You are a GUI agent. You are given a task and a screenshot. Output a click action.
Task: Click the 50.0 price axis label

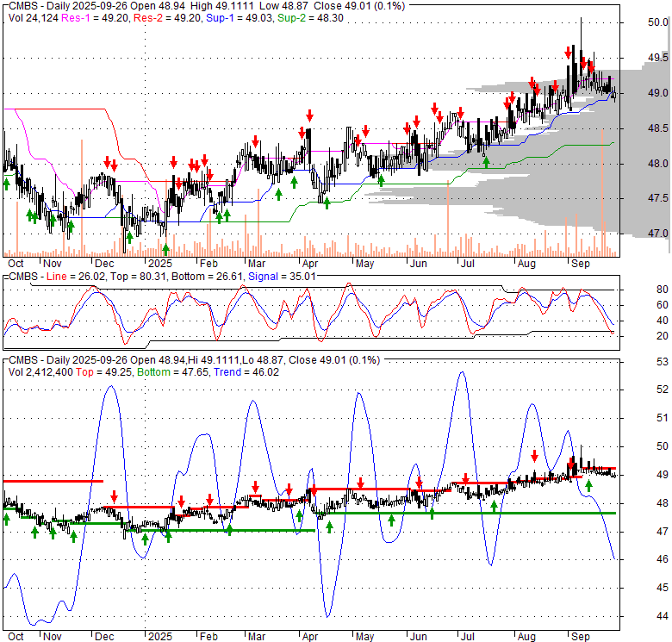pyautogui.click(x=658, y=22)
